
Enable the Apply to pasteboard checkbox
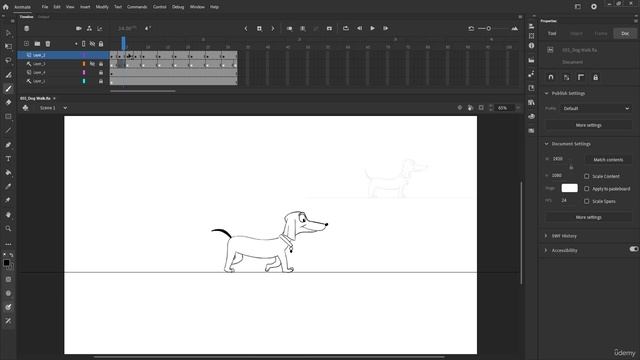(587, 189)
